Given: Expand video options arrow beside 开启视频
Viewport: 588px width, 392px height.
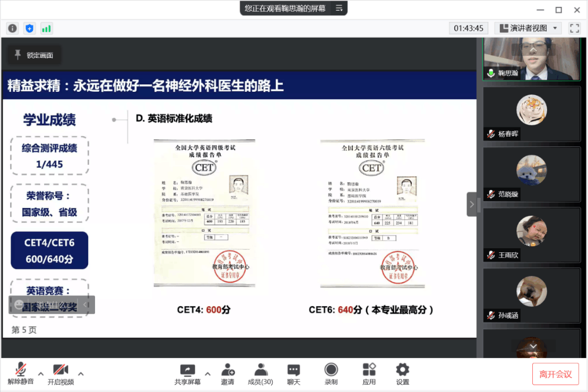Looking at the screenshot, I should pos(81,373).
